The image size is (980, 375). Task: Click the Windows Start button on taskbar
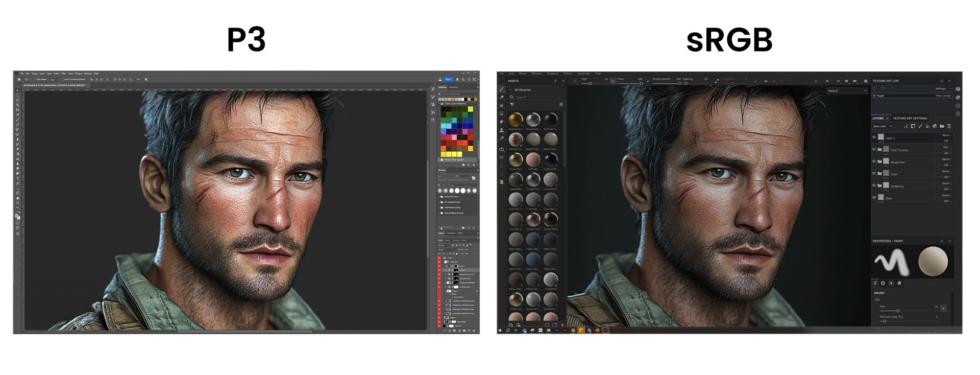click(x=500, y=331)
